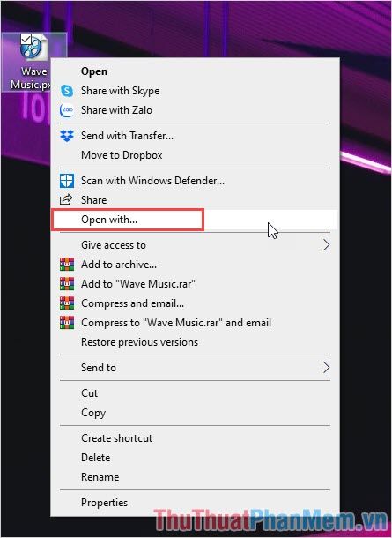
Task: Click the Zalo icon in the context menu
Action: pyautogui.click(x=67, y=110)
